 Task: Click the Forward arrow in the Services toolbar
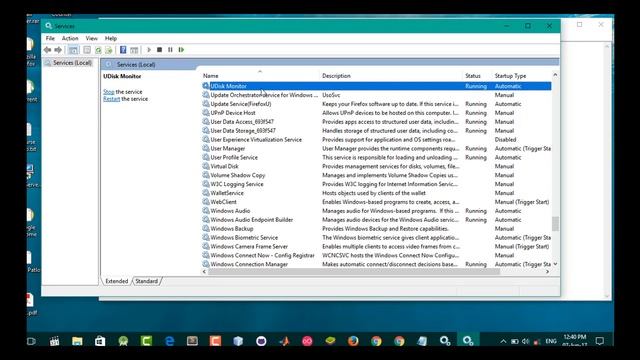58,50
